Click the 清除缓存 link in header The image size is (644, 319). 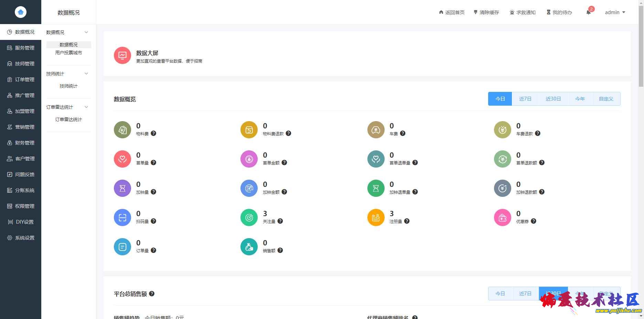[x=486, y=12]
